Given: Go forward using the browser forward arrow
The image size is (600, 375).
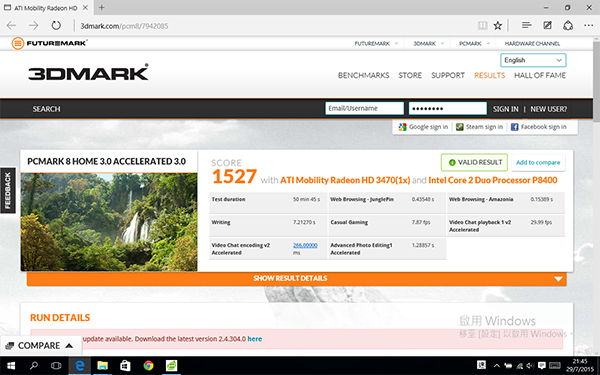Looking at the screenshot, I should click(34, 26).
